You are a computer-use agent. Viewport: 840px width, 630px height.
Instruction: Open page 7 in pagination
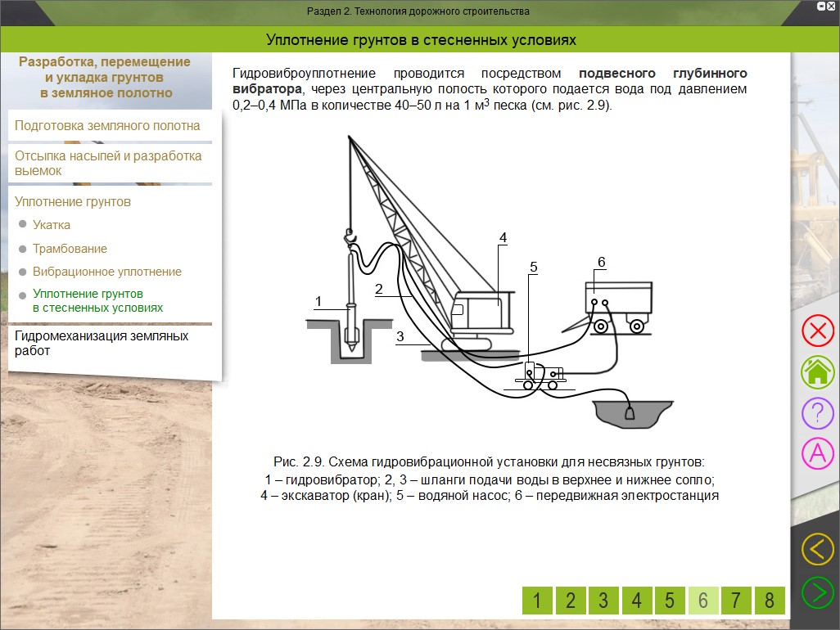(736, 601)
